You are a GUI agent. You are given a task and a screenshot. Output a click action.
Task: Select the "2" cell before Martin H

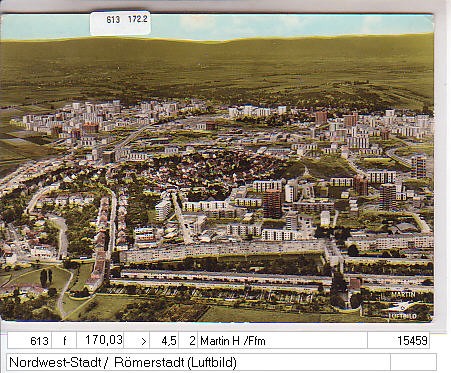[x=188, y=340]
